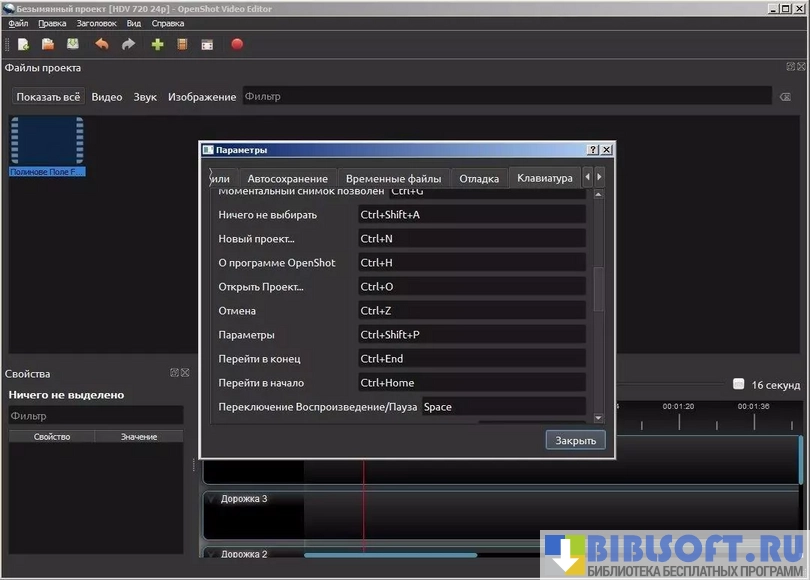810x580 pixels.
Task: Click the Open Project folder icon
Action: pyautogui.click(x=48, y=44)
